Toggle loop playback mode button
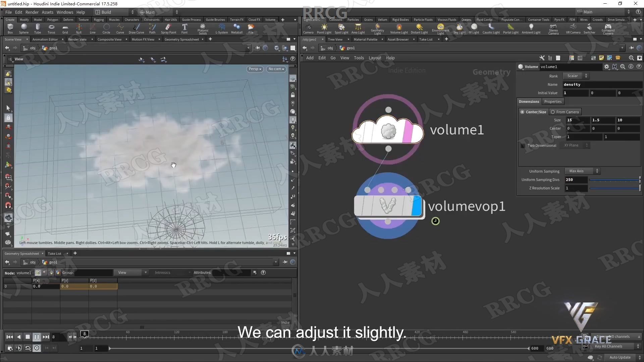The height and width of the screenshot is (362, 644). (28, 348)
